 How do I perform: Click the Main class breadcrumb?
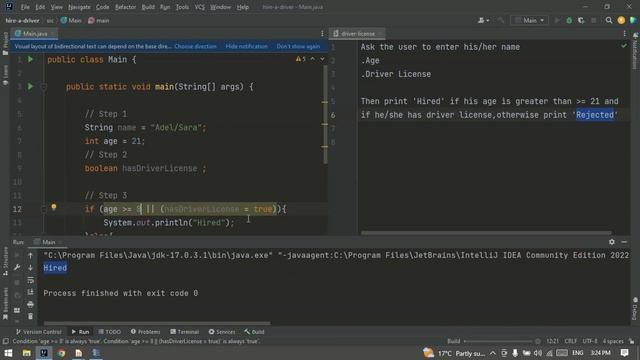(71, 20)
